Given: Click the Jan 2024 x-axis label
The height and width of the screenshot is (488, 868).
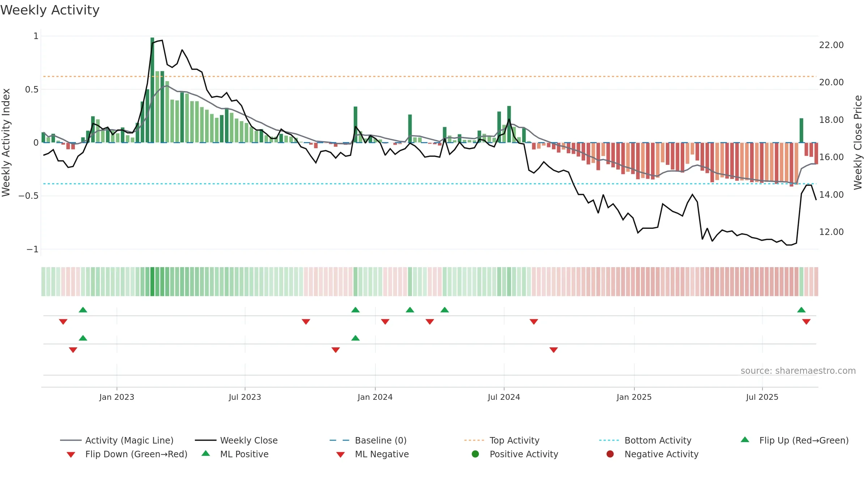Looking at the screenshot, I should click(375, 397).
